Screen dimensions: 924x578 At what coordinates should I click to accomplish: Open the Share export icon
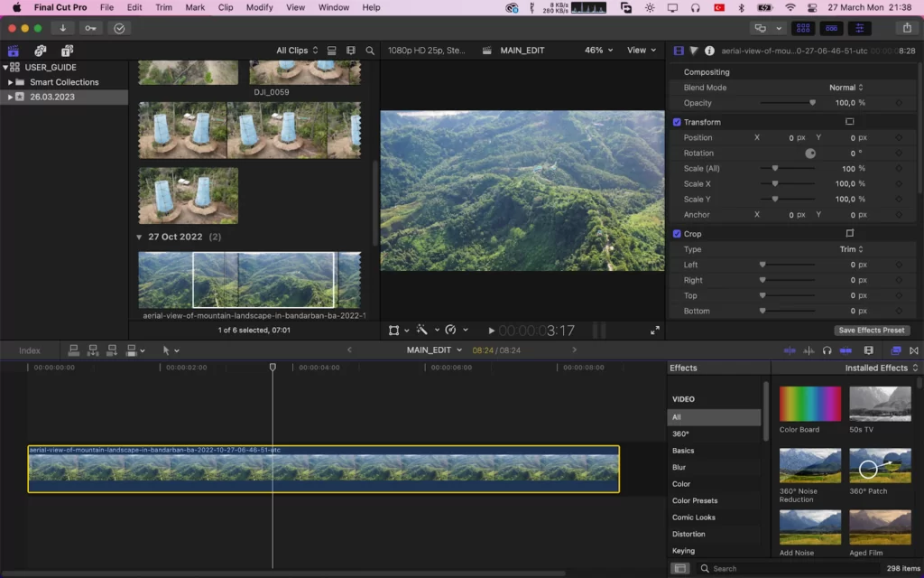pos(907,28)
